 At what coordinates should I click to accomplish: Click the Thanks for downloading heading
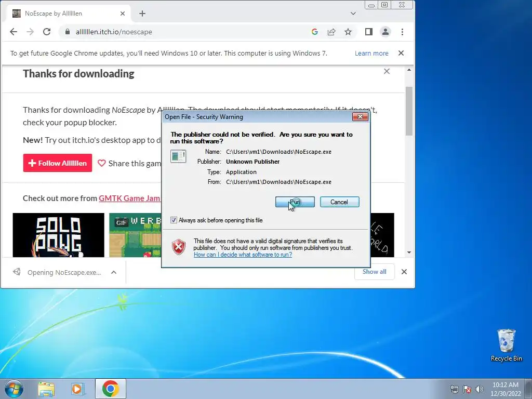pyautogui.click(x=78, y=74)
